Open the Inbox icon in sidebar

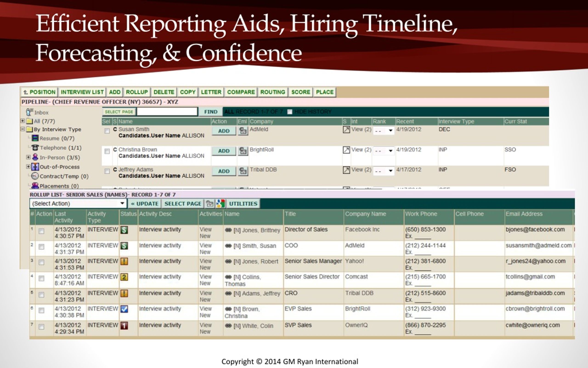[x=29, y=112]
